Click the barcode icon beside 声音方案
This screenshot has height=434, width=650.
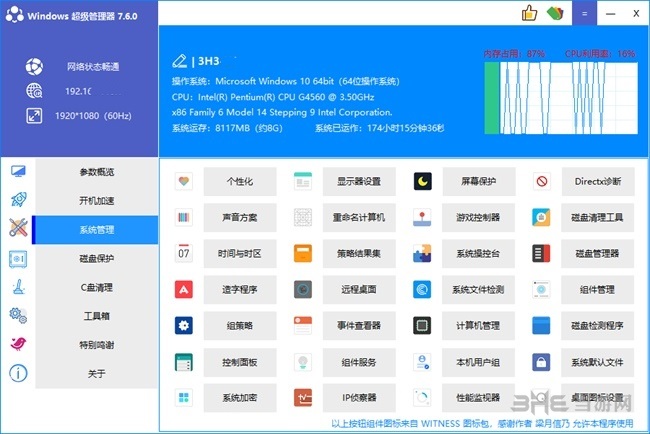pyautogui.click(x=184, y=217)
